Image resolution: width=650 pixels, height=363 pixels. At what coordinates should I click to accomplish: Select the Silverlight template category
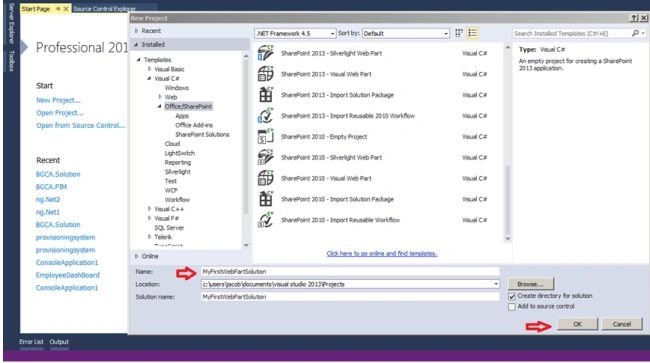coord(177,172)
